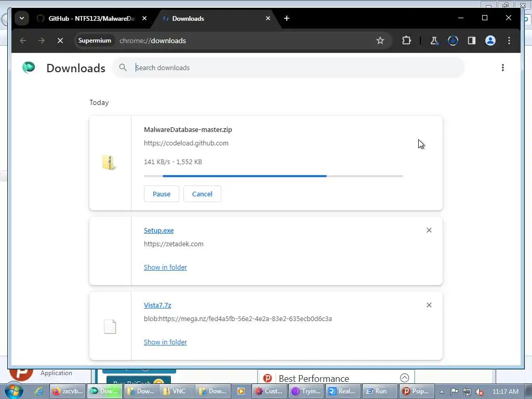Toggle the side panel icon

[x=472, y=41]
